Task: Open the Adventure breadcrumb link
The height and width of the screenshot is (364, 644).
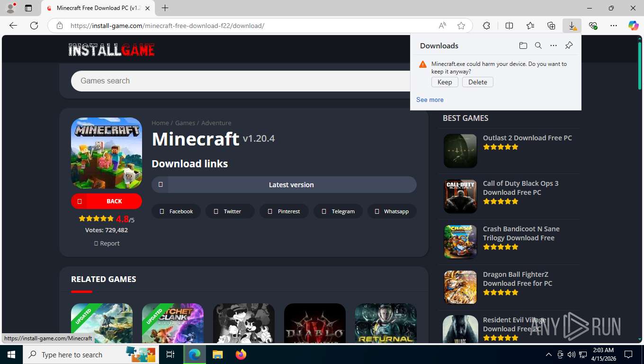Action: click(216, 123)
